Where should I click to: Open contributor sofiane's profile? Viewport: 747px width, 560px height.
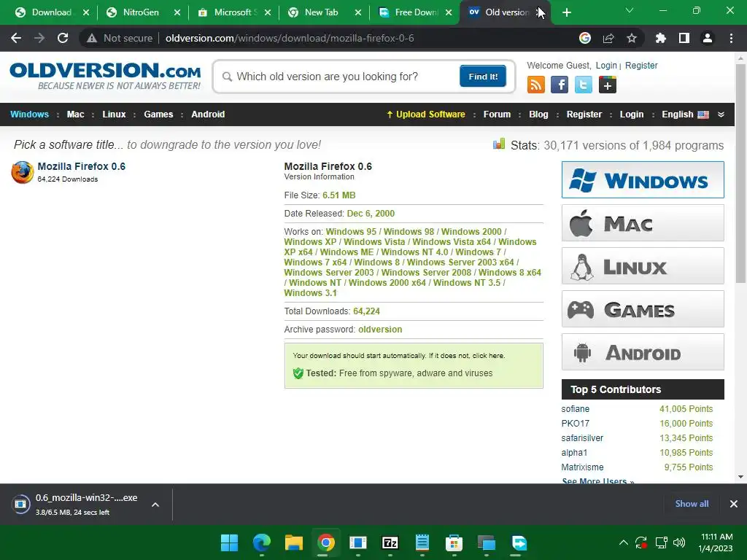point(575,409)
